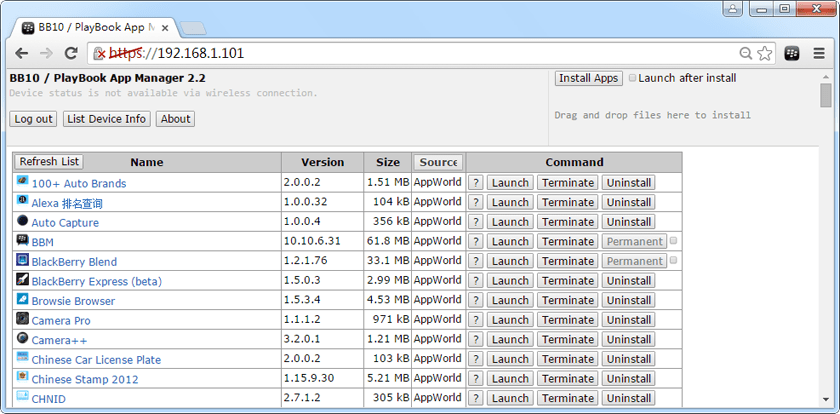Switch to the BB10 / PlayBook App Manager tab
The height and width of the screenshot is (414, 840).
[x=95, y=28]
